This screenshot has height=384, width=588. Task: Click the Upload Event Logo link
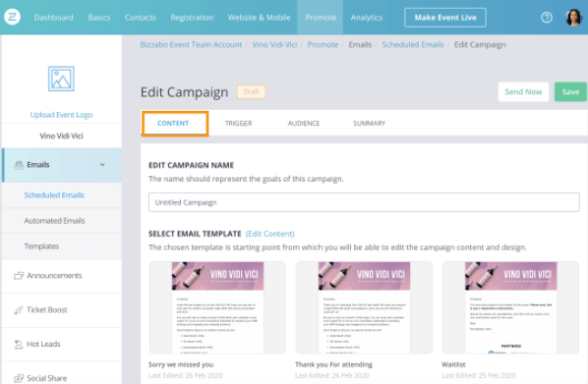click(x=61, y=115)
